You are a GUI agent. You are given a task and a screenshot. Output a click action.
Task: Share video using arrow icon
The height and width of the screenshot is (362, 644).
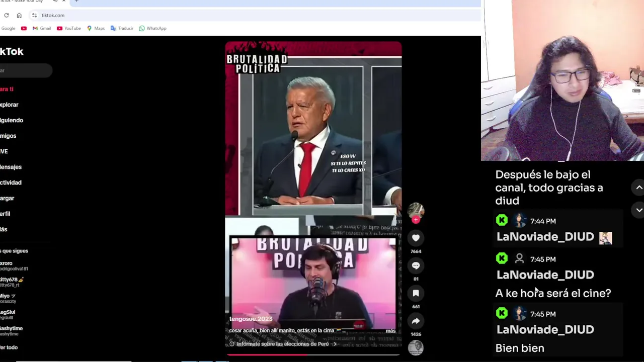coord(416,321)
